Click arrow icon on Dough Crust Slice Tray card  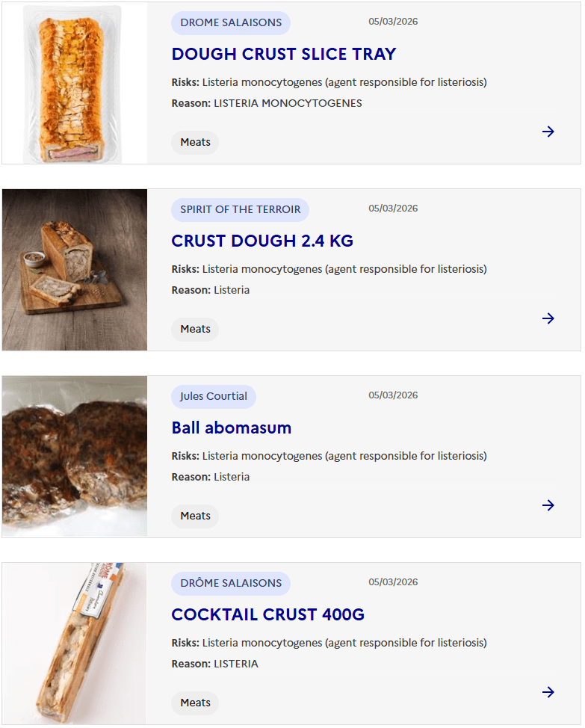click(x=548, y=132)
